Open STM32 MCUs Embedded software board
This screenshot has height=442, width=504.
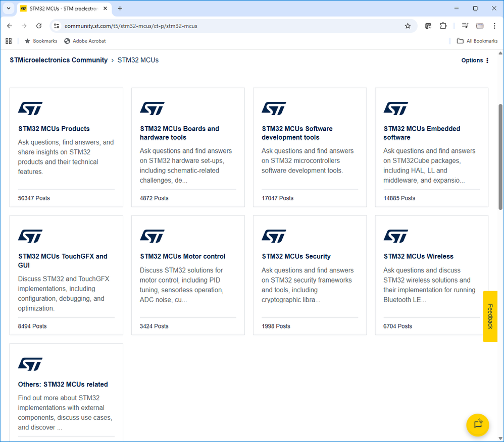pyautogui.click(x=422, y=133)
